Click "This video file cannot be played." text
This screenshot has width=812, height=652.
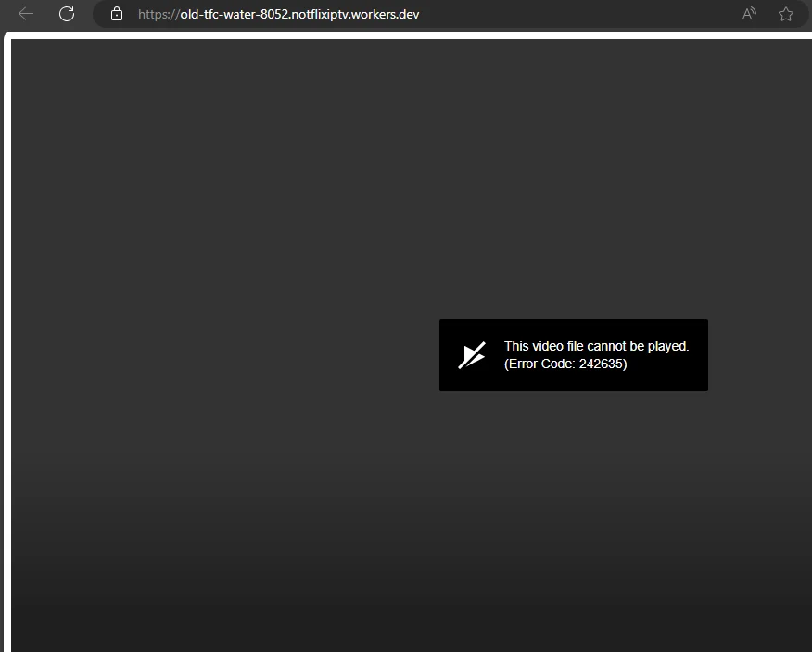tap(597, 346)
